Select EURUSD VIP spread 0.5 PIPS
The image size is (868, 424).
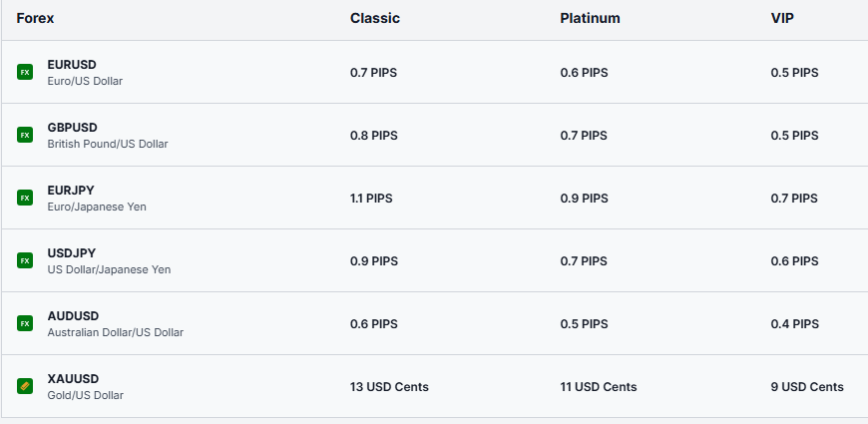point(794,73)
